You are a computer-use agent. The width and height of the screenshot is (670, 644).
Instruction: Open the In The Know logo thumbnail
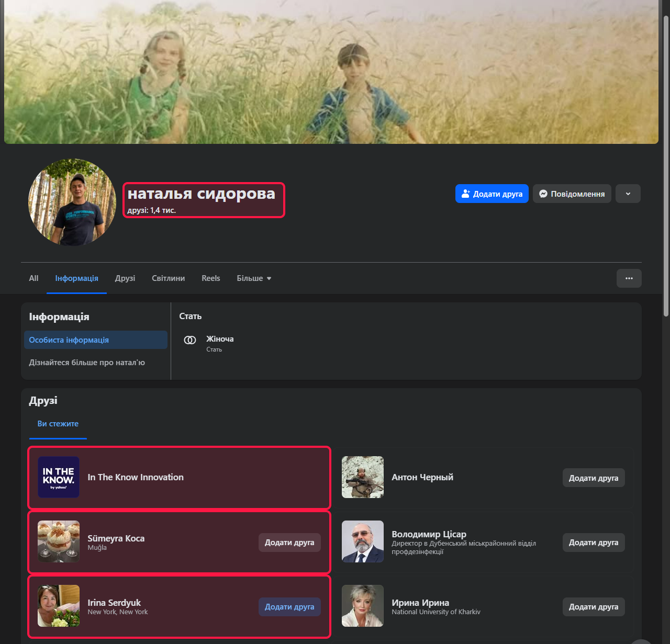point(59,477)
